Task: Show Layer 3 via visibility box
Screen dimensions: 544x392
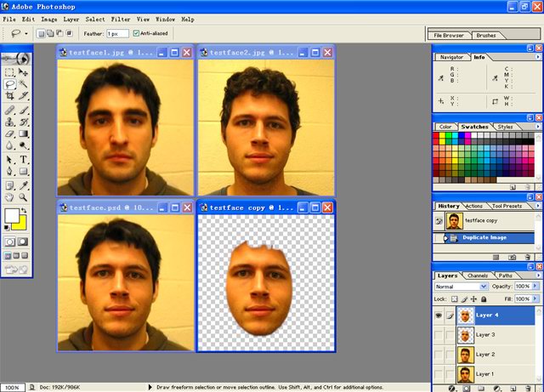Action: click(439, 335)
